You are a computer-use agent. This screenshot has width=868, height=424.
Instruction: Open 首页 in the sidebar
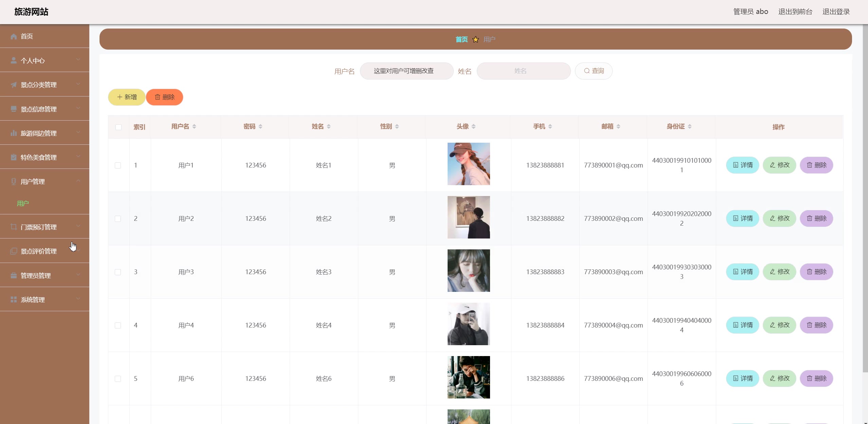click(44, 36)
